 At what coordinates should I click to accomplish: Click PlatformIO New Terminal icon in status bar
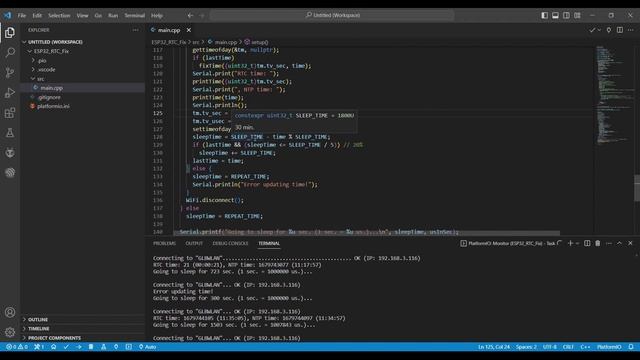tap(129, 347)
